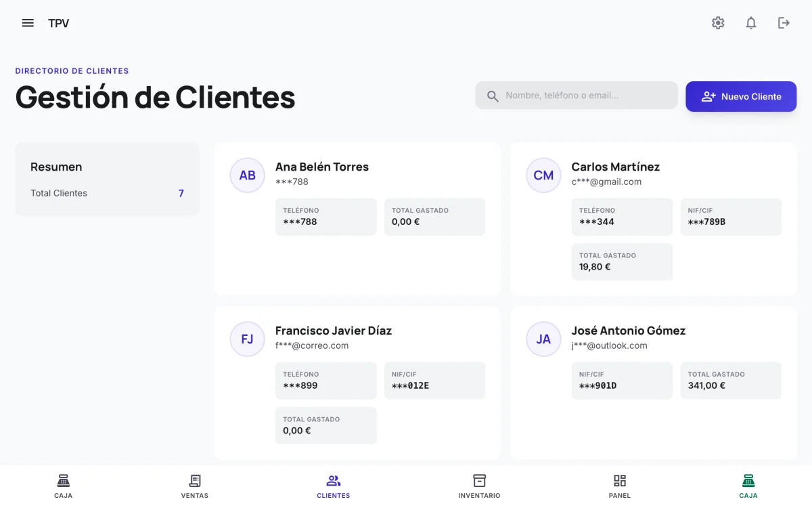Open the Panel tab
The height and width of the screenshot is (508, 812).
point(620,486)
